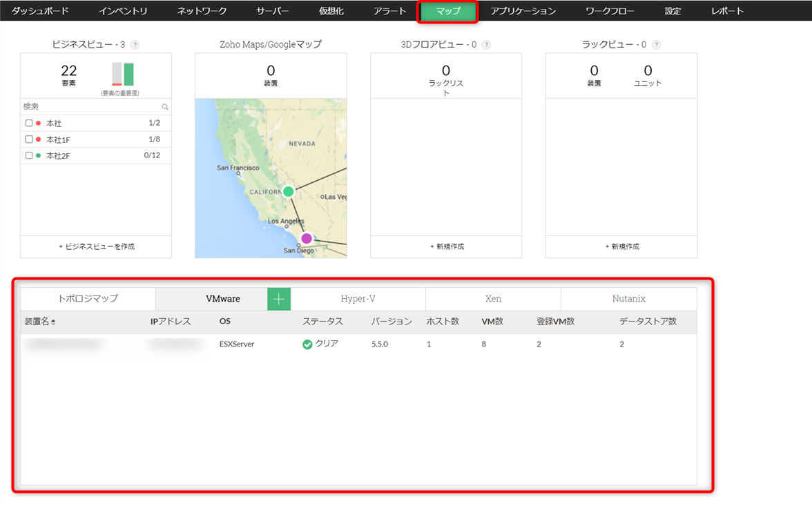Viewport: 812px width, 508px height.
Task: Click help icon beside ラックビュー title
Action: (x=656, y=45)
